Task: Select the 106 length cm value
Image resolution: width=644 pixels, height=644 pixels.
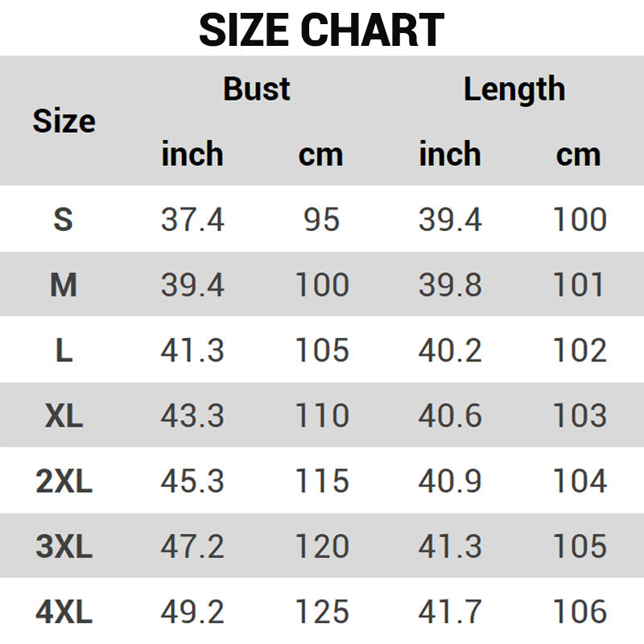Action: click(x=579, y=613)
